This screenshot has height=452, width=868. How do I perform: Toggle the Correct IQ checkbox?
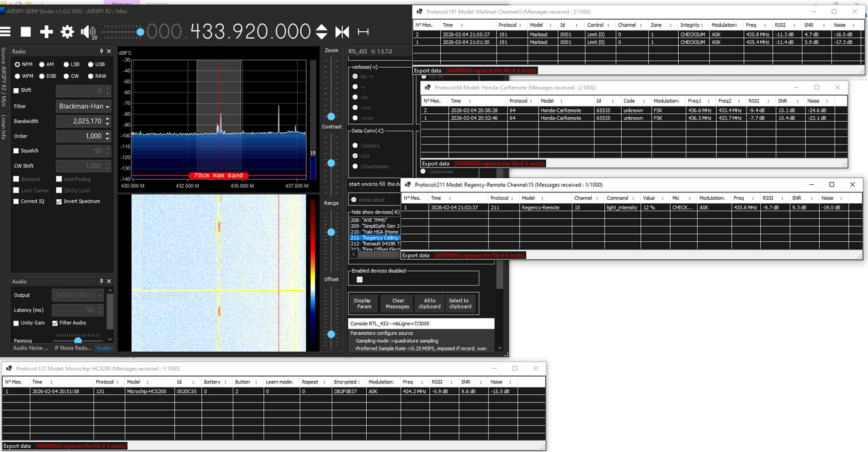click(x=17, y=201)
